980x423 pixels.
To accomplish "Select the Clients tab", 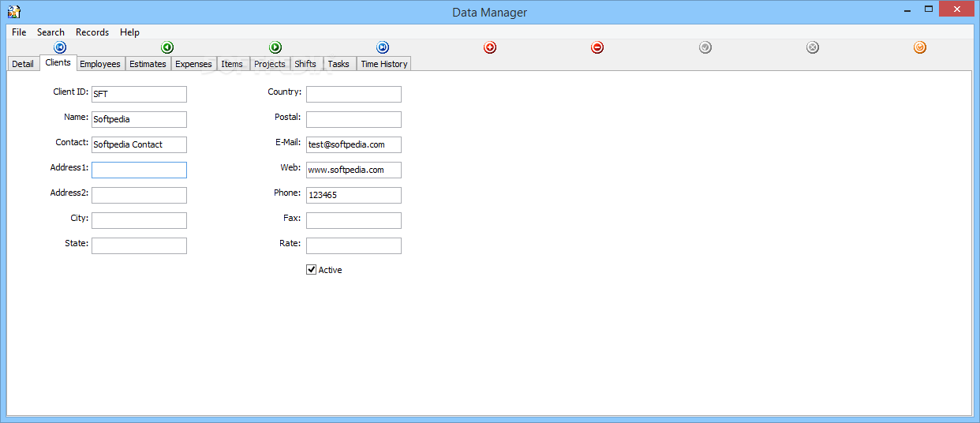I will (58, 62).
